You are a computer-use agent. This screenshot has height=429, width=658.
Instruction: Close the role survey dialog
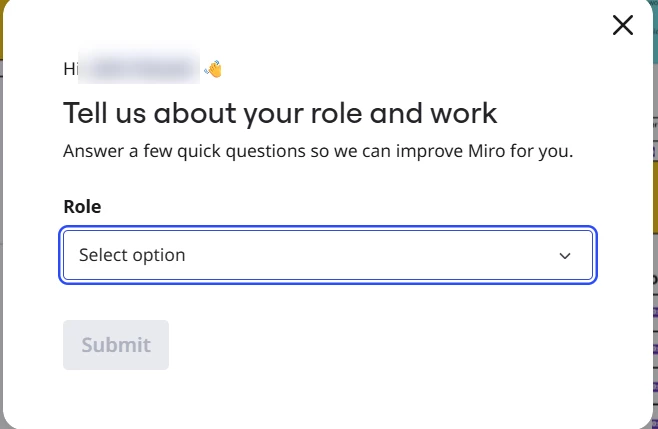coord(623,25)
